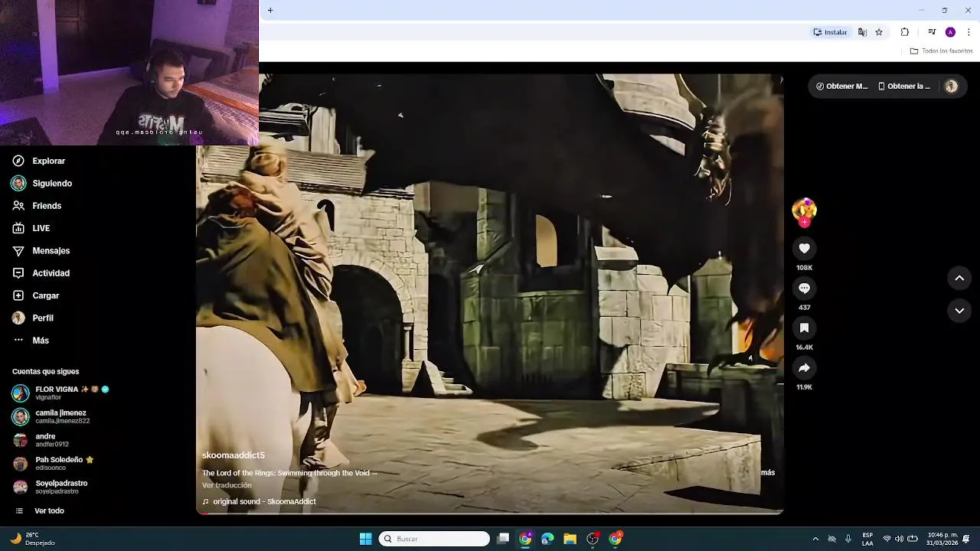This screenshot has height=551, width=980.
Task: Click ESP LAA language indicator
Action: 867,539
